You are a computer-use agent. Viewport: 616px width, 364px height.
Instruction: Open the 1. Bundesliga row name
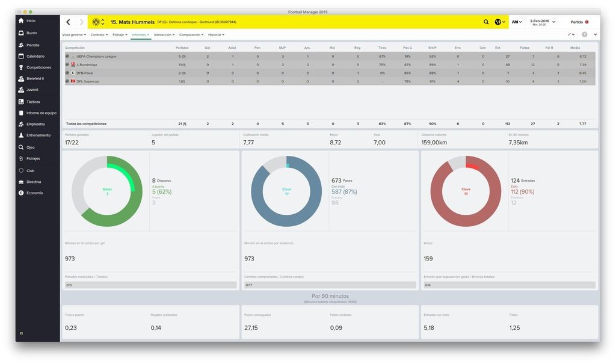point(87,64)
